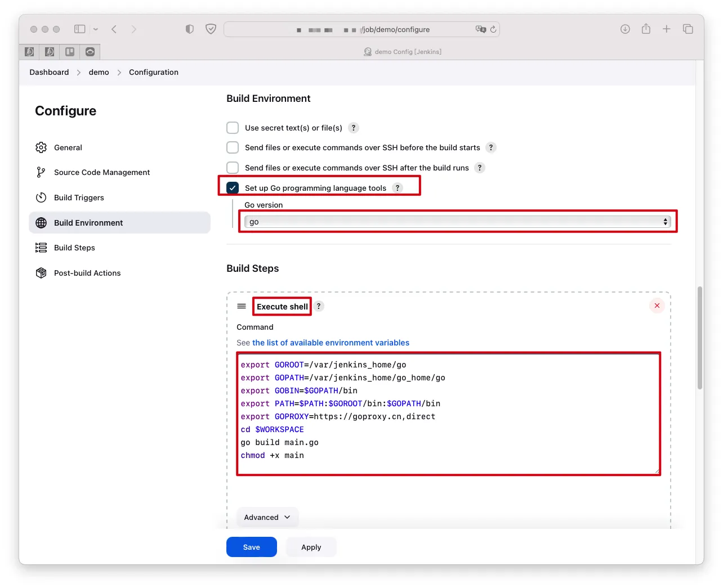The image size is (723, 588).
Task: Save the job configuration
Action: (251, 547)
